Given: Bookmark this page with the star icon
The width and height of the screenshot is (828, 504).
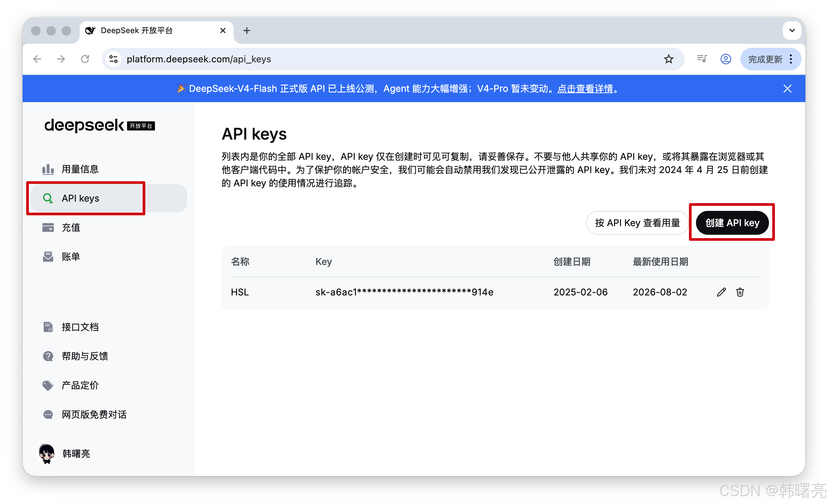Looking at the screenshot, I should tap(668, 59).
